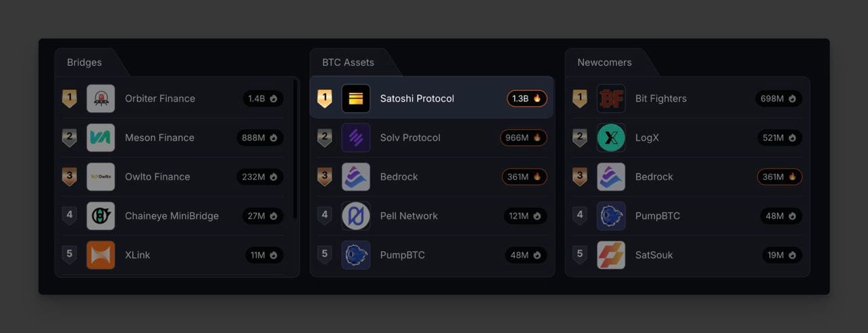Switch to the Bridges tab
Screen dimensions: 868x333
point(85,62)
